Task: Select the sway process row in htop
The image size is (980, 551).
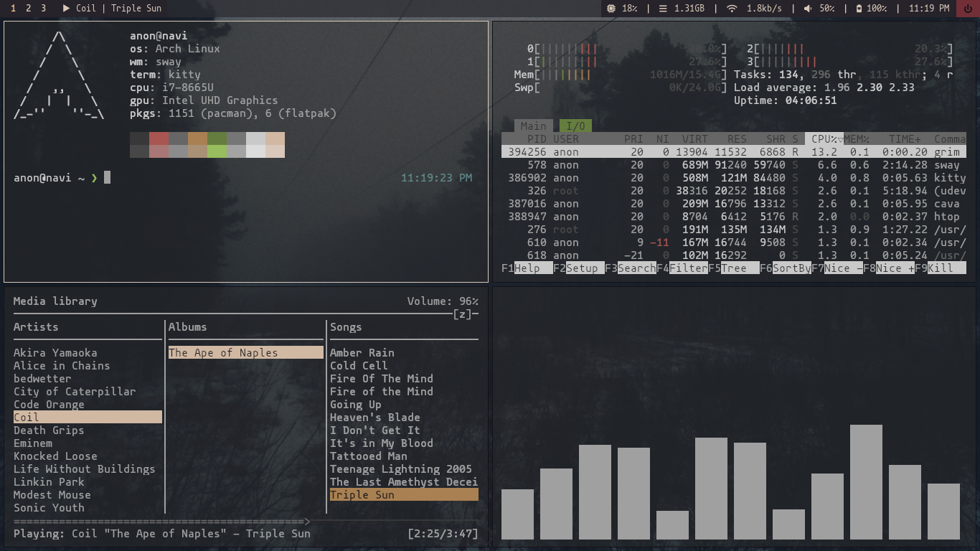Action: pos(734,165)
